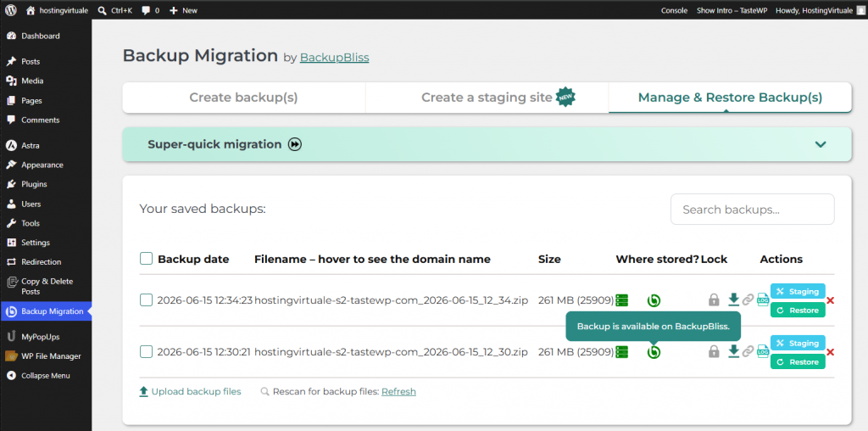This screenshot has width=868, height=431.
Task: Switch to the Create backup(s) tab
Action: [x=243, y=98]
